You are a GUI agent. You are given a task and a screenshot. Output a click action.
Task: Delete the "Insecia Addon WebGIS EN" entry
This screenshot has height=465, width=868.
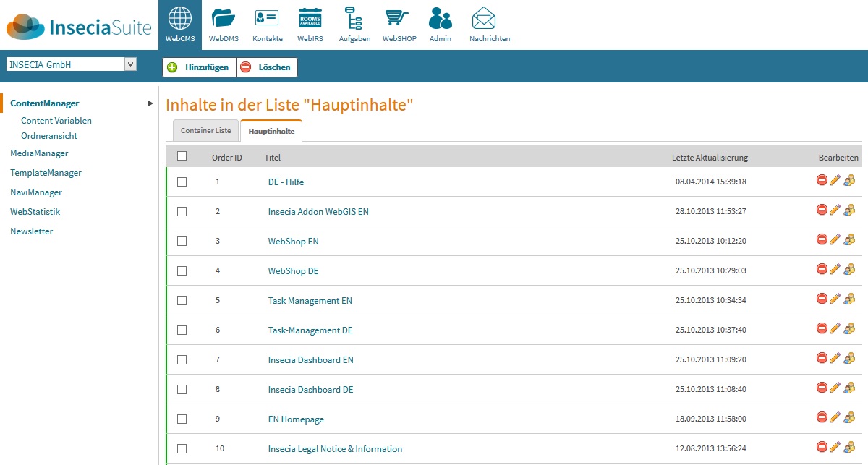pos(822,210)
